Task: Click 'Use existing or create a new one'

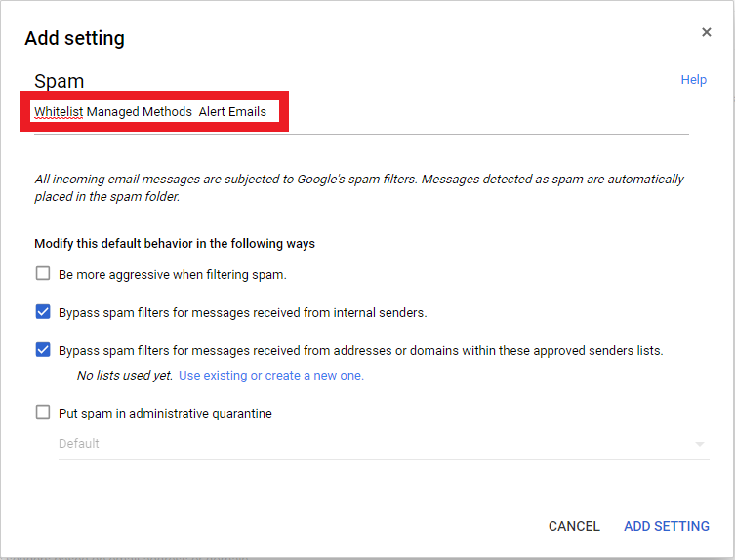Action: 270,376
